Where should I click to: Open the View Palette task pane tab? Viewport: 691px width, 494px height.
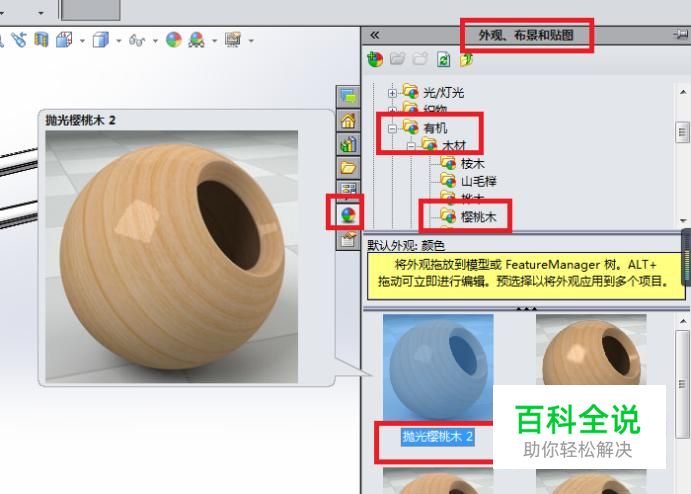click(348, 188)
